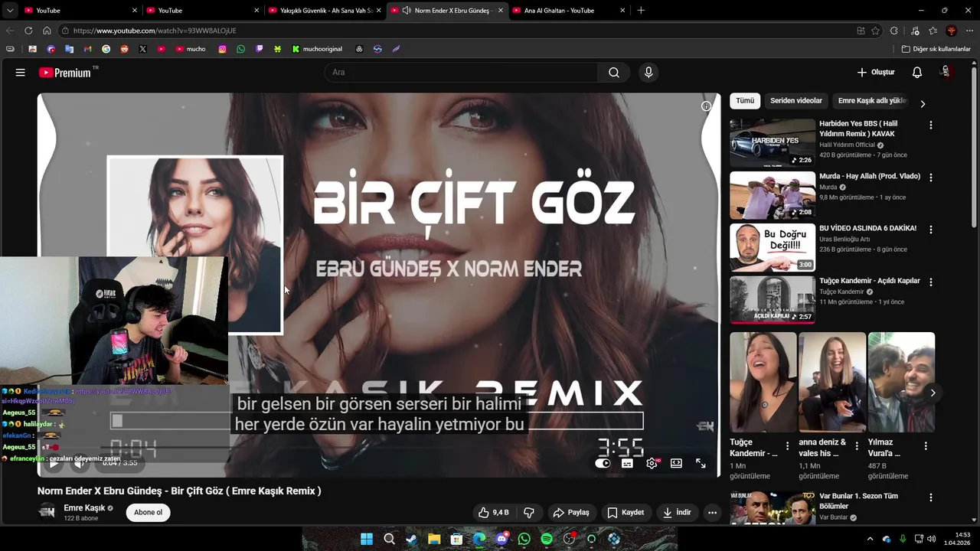
Task: Open Spotify from Windows taskbar
Action: [x=547, y=540]
